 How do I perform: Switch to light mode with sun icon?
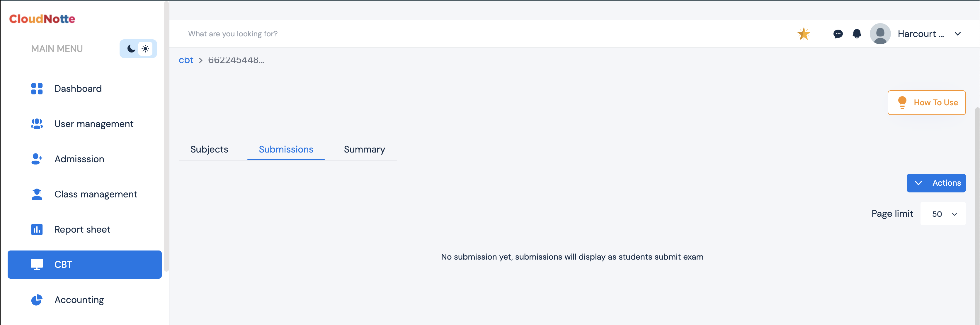(145, 49)
